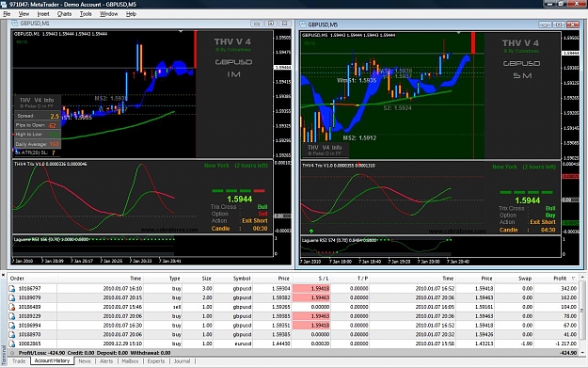
Task: Select the eurusd order row 10082865
Action: [x=293, y=344]
